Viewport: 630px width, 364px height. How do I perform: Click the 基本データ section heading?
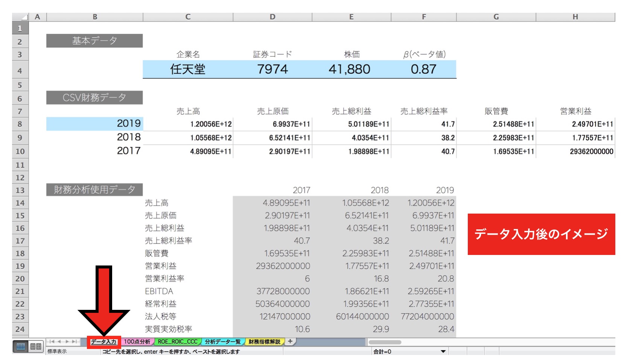point(94,41)
